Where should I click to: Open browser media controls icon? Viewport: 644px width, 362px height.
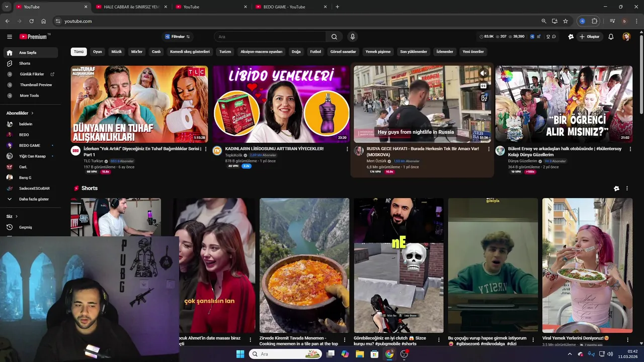pos(612,21)
